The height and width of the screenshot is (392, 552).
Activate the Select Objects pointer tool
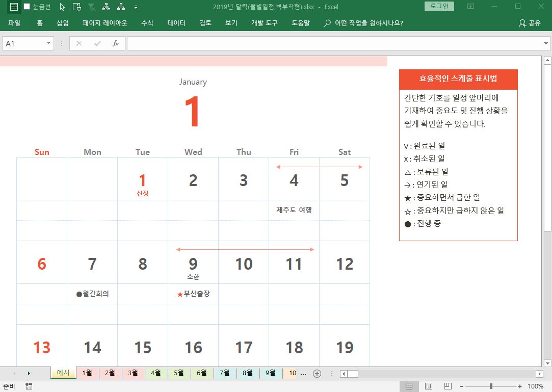tap(62, 7)
